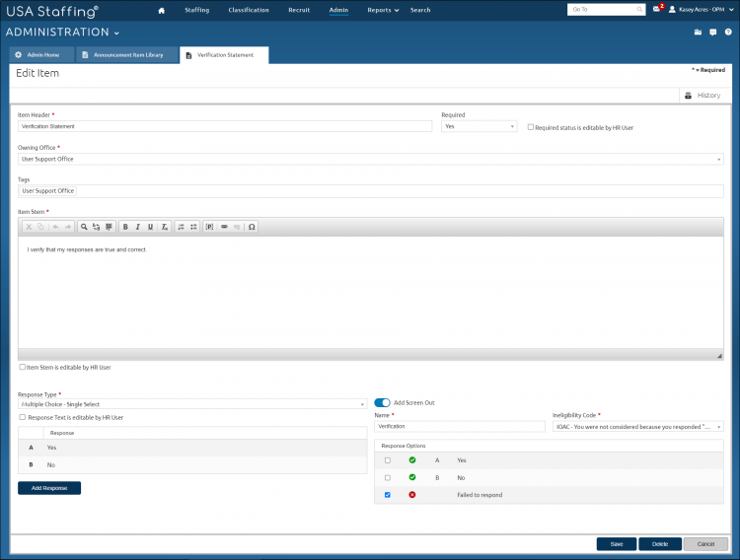Check Required status is editable by HR User
This screenshot has height=560, width=740.
(x=531, y=127)
